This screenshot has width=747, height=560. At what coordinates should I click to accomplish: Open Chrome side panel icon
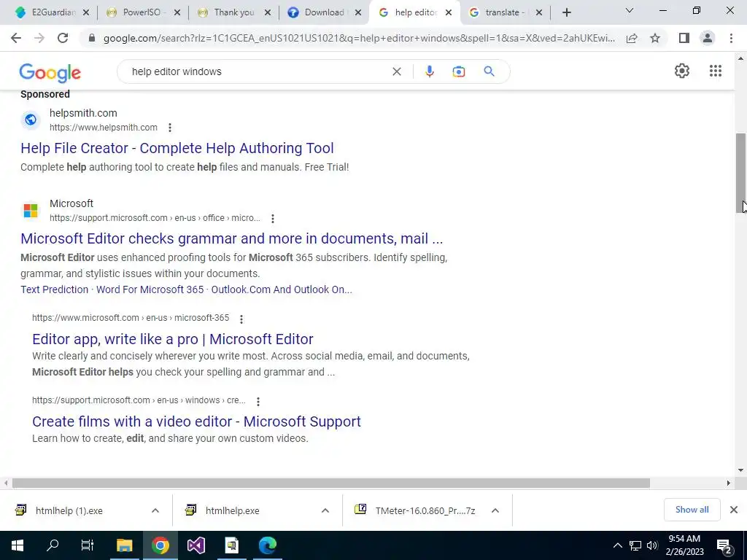pyautogui.click(x=684, y=38)
